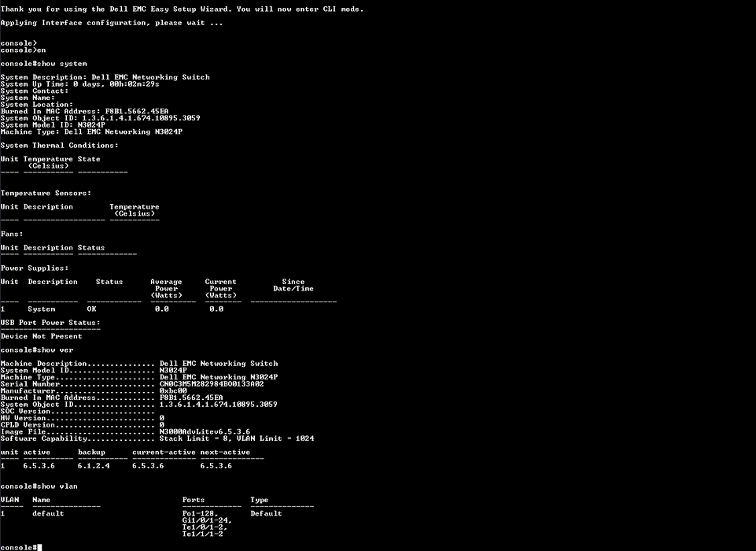Click the 'System Up Time' line
Screen dimensions: 756x551
pyautogui.click(x=80, y=84)
